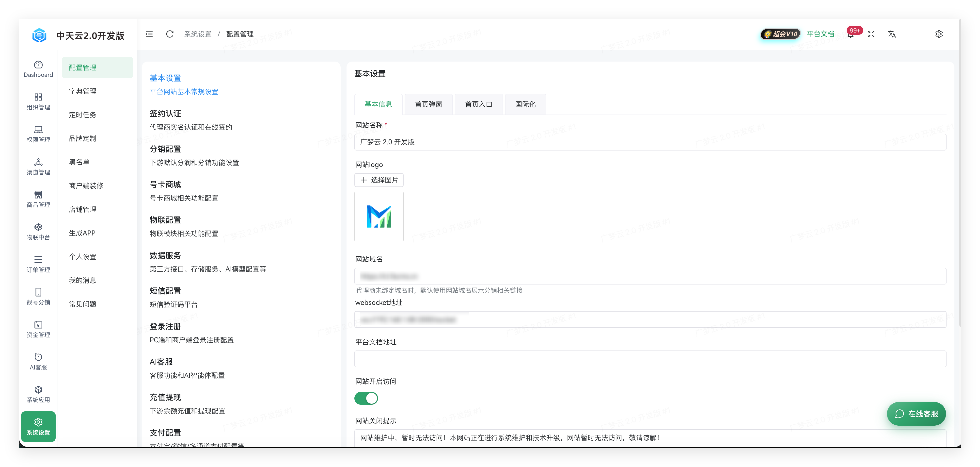The image size is (980, 467).
Task: Open the 号卡商城 config category
Action: click(241, 191)
